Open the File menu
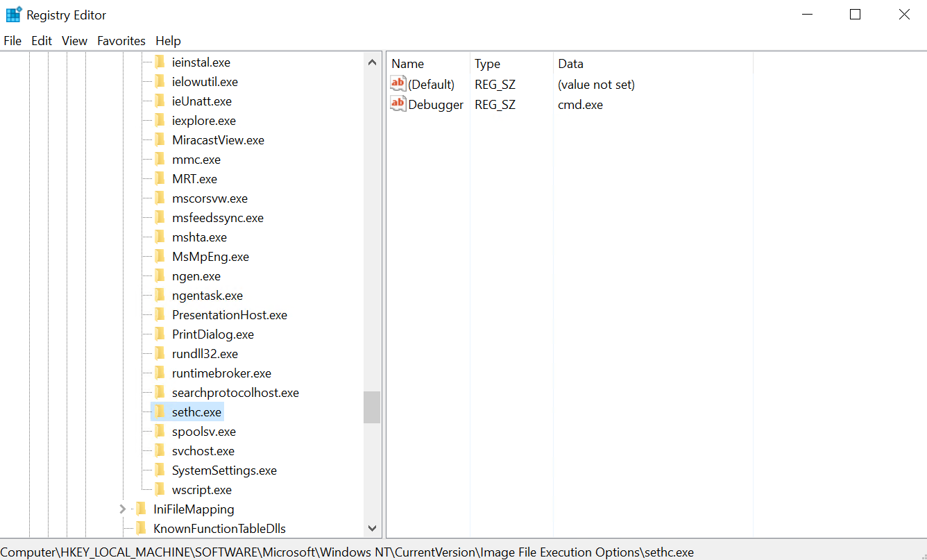This screenshot has height=560, width=927. 12,41
